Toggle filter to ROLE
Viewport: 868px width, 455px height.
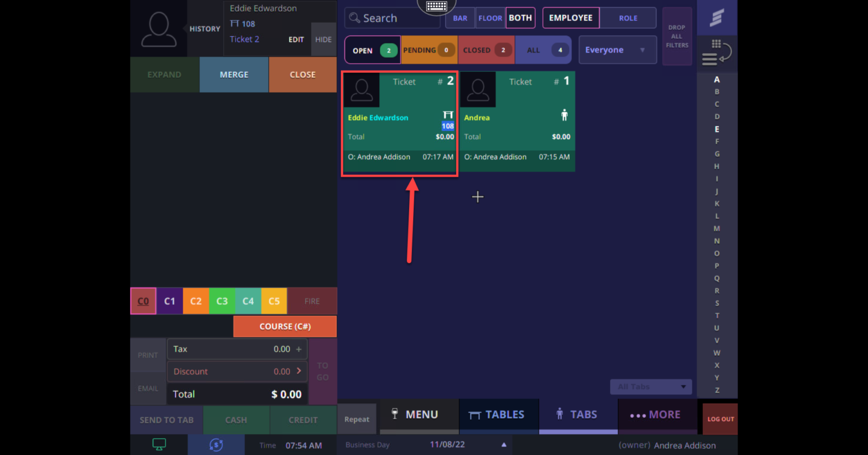pos(628,18)
